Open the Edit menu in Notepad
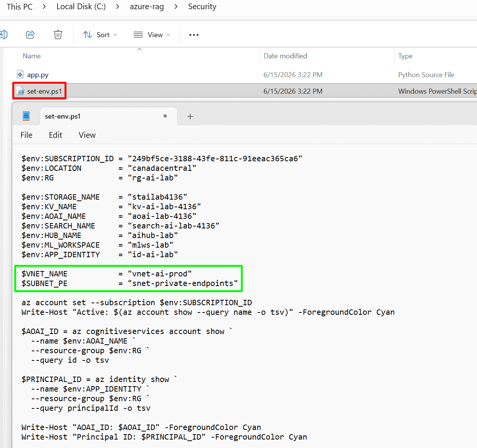 tap(56, 135)
